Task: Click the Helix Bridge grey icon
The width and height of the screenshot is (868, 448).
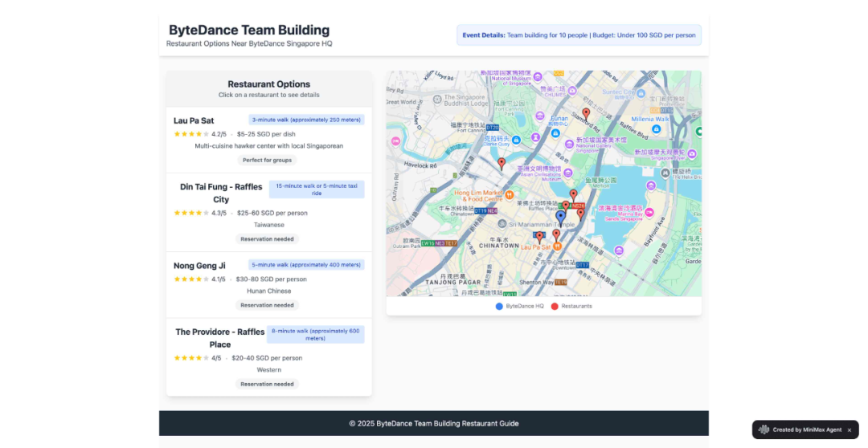Action: coord(666,173)
